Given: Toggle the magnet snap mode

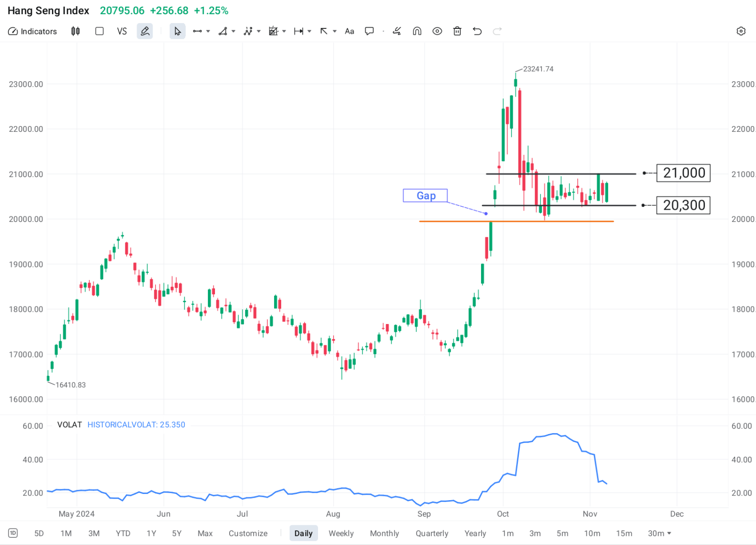Looking at the screenshot, I should point(417,31).
